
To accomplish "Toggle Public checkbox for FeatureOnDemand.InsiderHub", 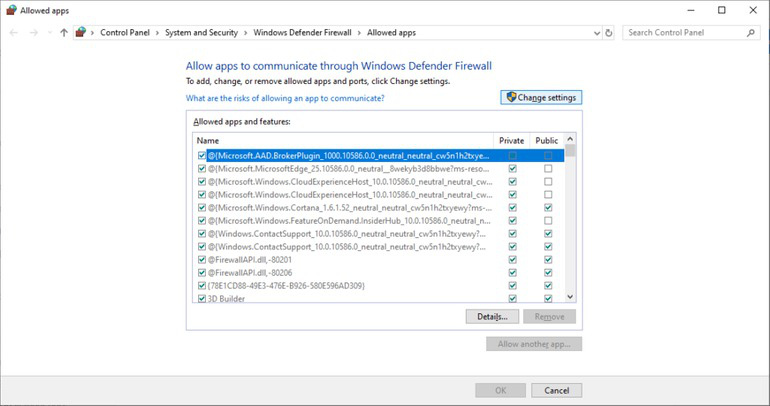I will (x=548, y=220).
